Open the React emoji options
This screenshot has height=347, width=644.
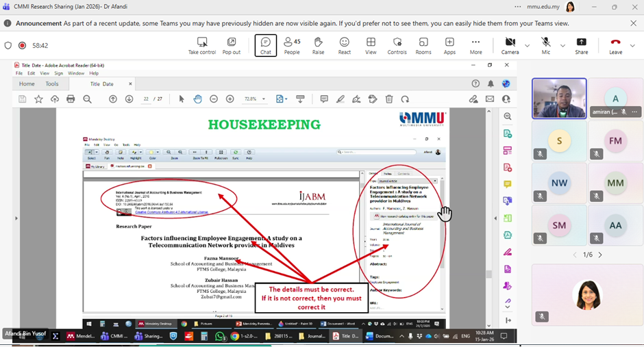345,45
